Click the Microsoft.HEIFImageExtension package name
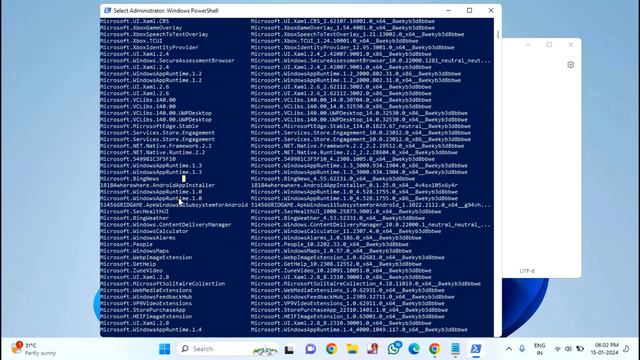Screen dimensions: 640x360 [146, 316]
